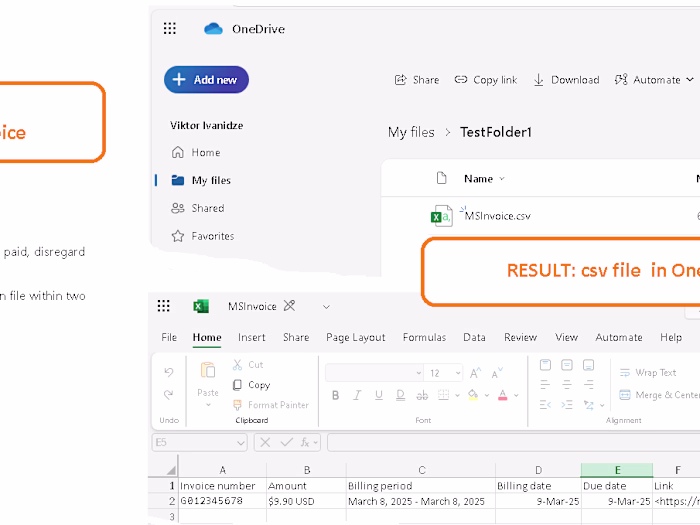Apply the red font color
This screenshot has width=700, height=525.
pos(503,395)
